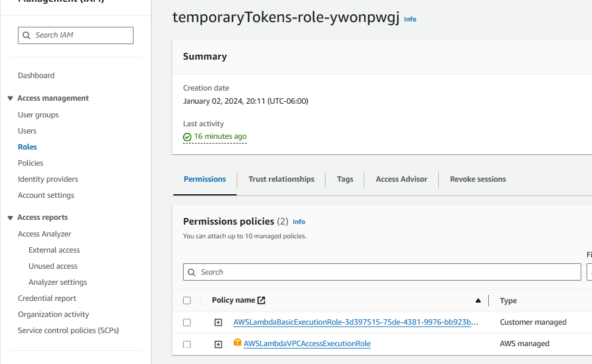Click the green check icon beside last activity
The image size is (592, 364).
click(187, 137)
